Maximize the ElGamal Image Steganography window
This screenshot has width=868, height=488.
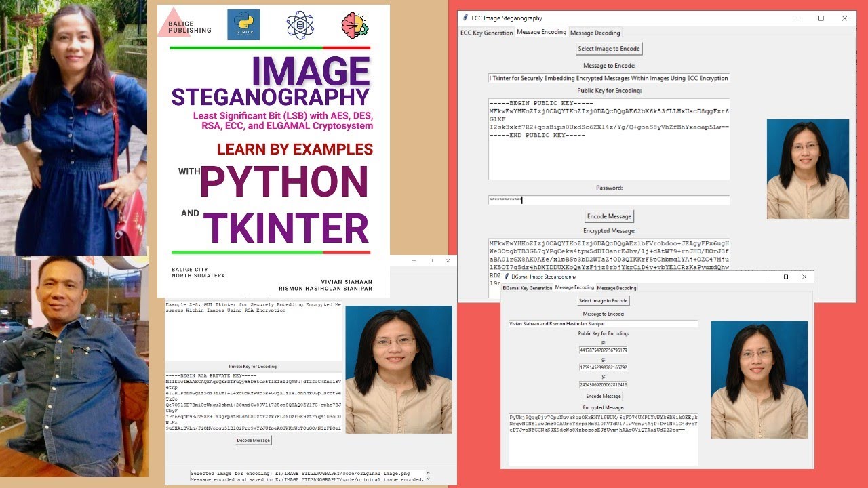click(x=786, y=277)
